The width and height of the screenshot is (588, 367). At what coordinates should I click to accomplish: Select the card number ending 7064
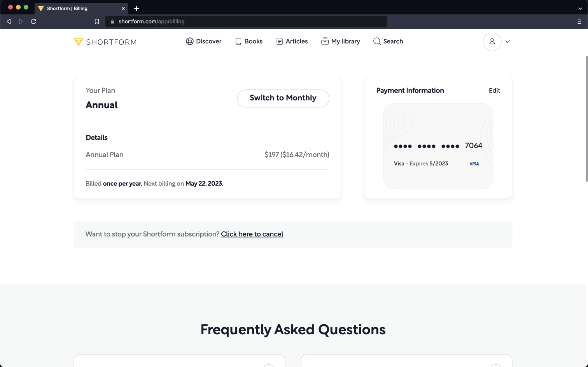pos(438,146)
